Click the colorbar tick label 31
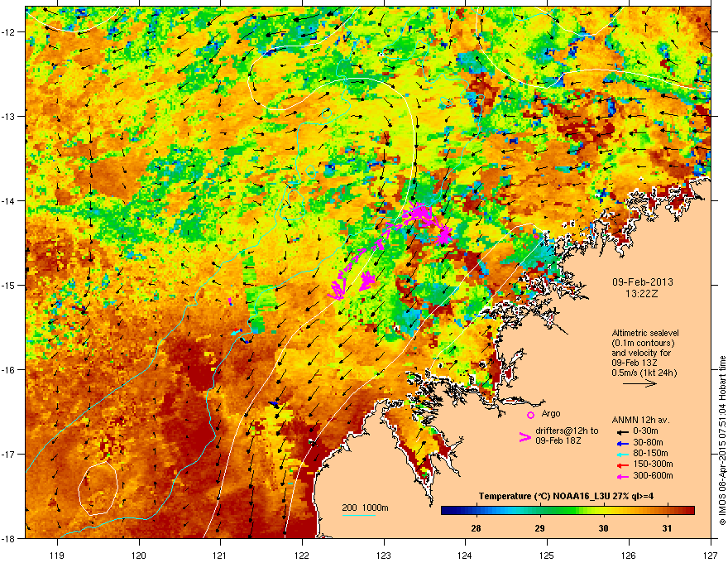The image size is (728, 563). (x=667, y=528)
